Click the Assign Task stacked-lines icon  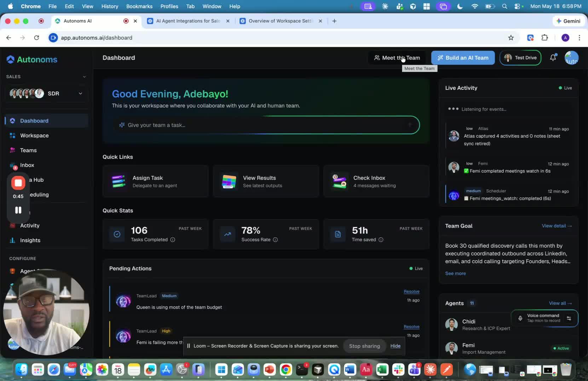[x=119, y=181]
